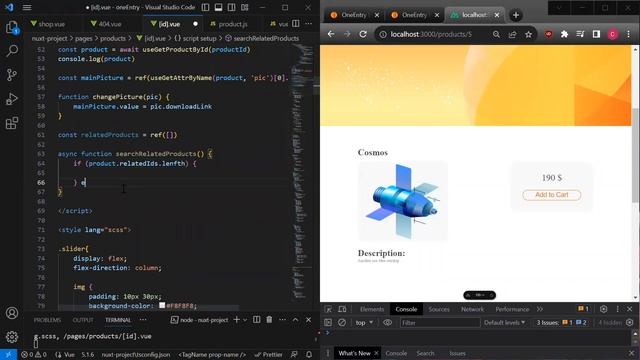Image resolution: width=640 pixels, height=360 pixels.
Task: Open the VS Code hamburger menu
Action: [27, 7]
